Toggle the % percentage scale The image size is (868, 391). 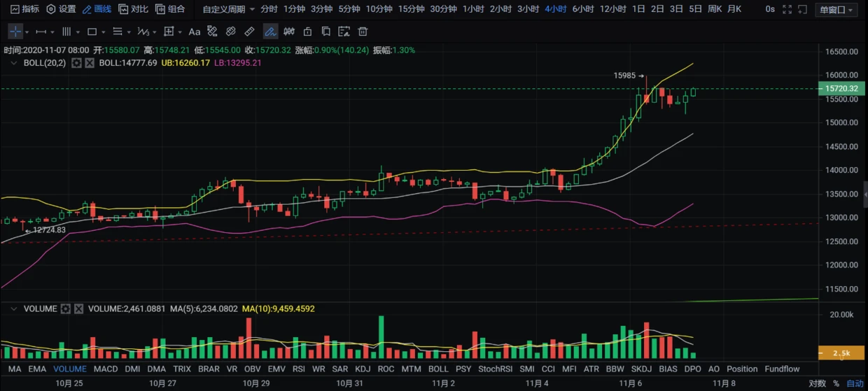[x=836, y=383]
